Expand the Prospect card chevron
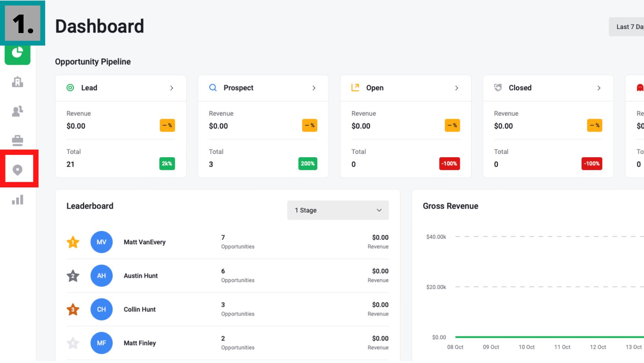Screen dimensions: 644x363 (x=314, y=88)
